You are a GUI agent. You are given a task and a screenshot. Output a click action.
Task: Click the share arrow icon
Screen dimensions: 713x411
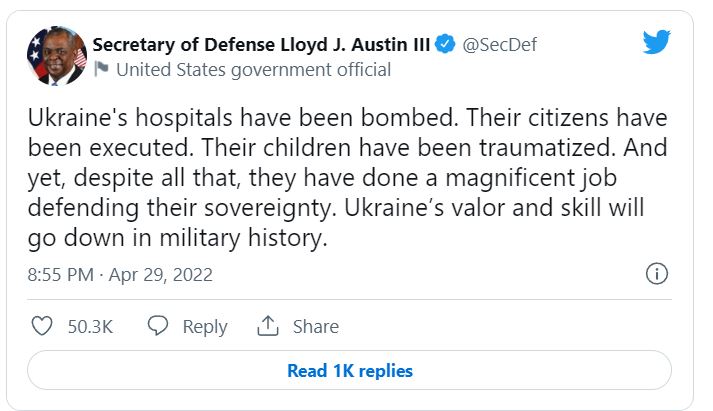267,326
